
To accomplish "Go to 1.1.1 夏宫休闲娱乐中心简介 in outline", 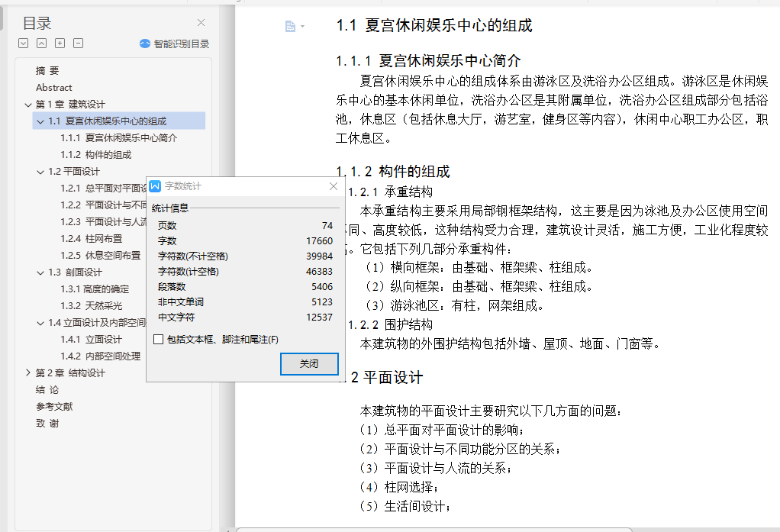I will pos(118,138).
